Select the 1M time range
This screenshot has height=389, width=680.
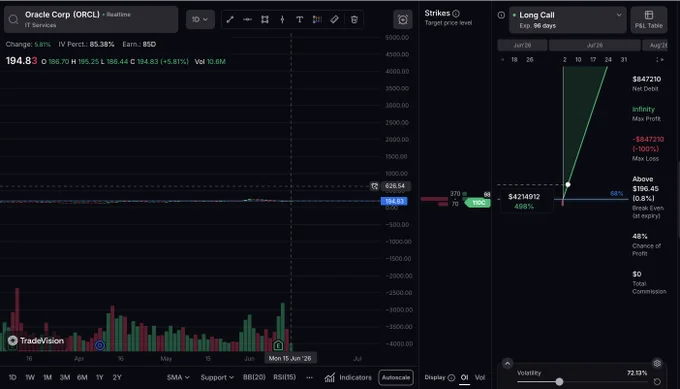tap(47, 378)
